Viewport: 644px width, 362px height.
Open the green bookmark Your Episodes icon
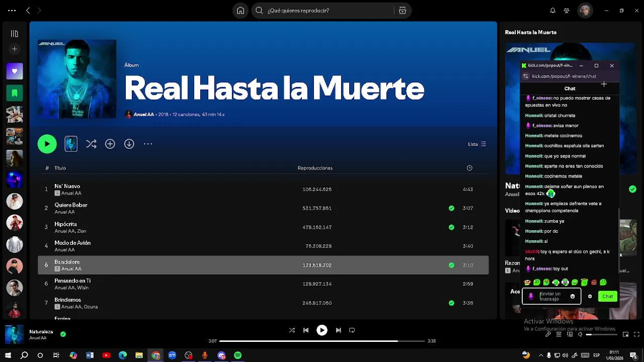click(14, 93)
